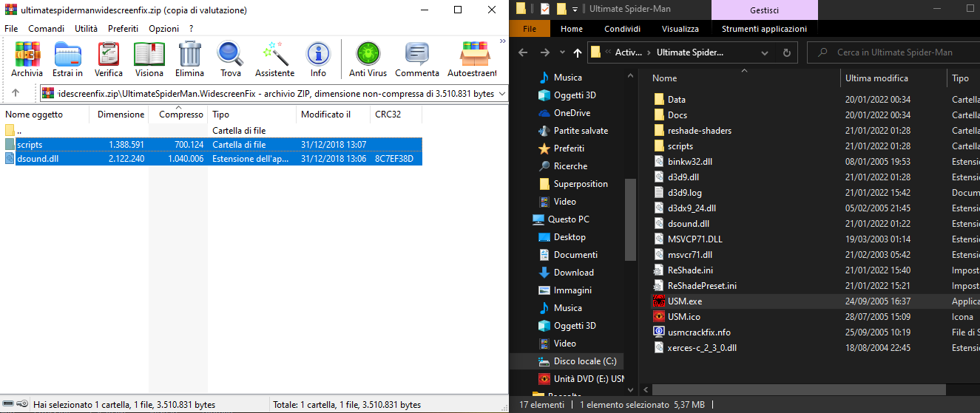Sort WinRAR list by Nome oggetto column
This screenshot has width=980, height=413.
click(x=46, y=115)
